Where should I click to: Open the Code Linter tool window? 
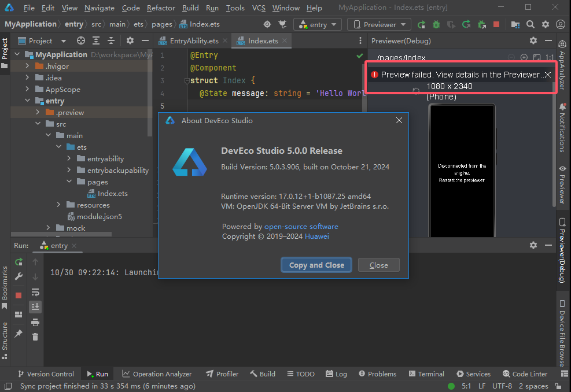click(x=525, y=374)
